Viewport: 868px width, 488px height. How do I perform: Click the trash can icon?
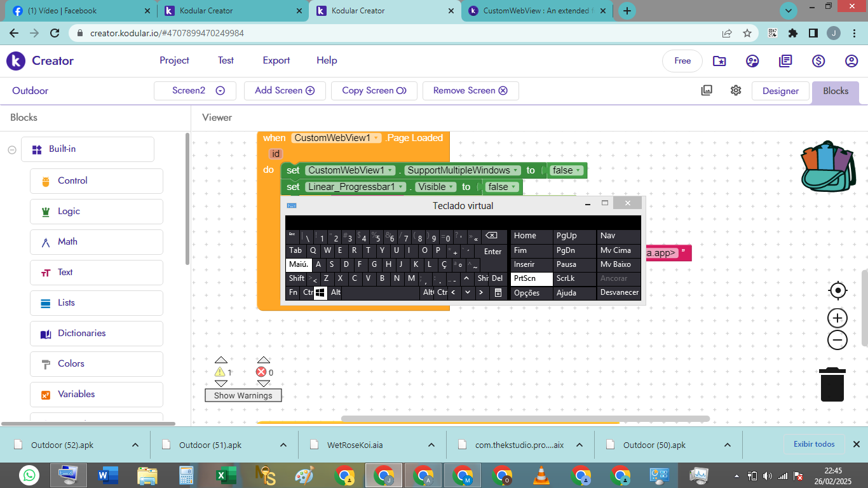click(832, 384)
